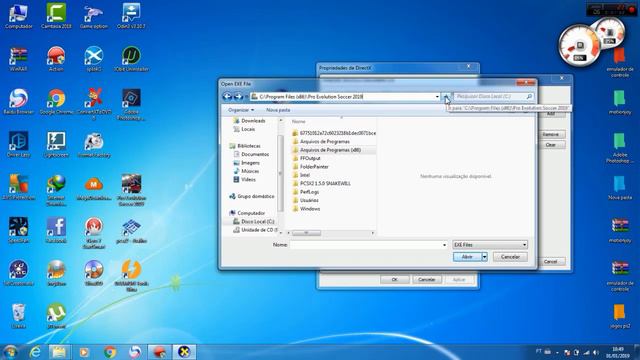Viewport: 640px width, 360px height.
Task: Open Baidu Browser desktop shortcut
Action: 18,102
